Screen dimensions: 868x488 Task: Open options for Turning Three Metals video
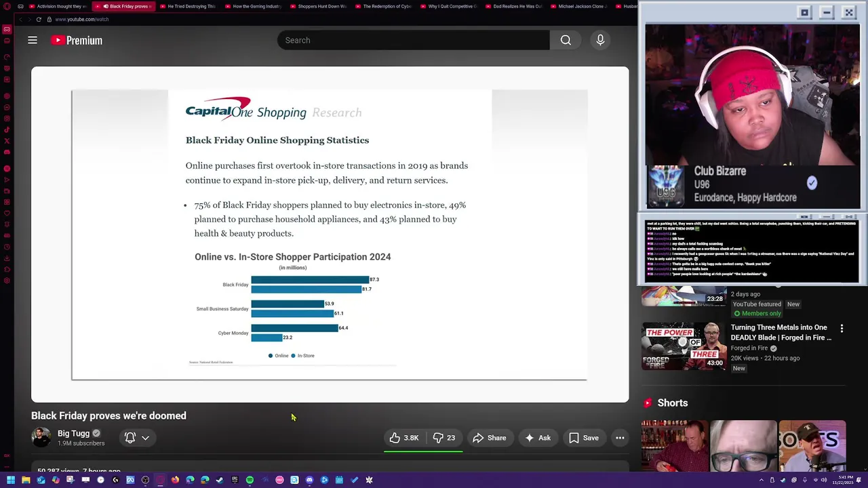[x=842, y=328]
